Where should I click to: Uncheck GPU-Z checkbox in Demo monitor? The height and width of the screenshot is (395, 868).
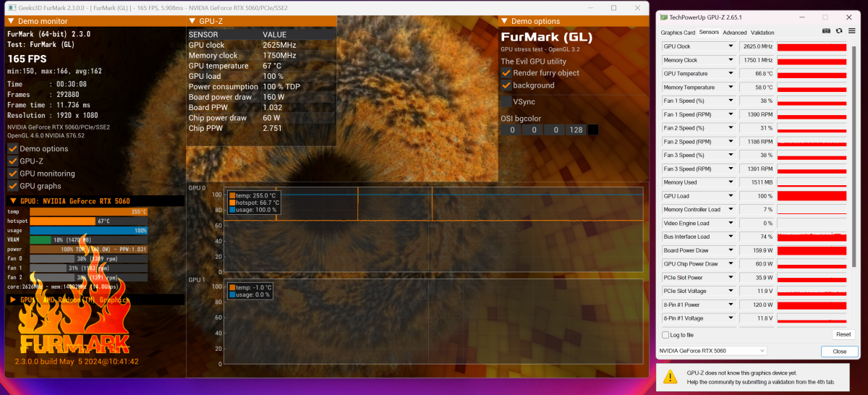[13, 161]
